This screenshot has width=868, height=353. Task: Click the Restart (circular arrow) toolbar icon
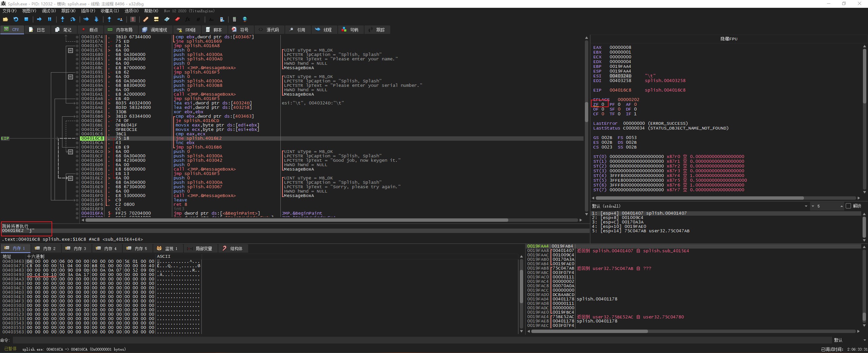16,19
